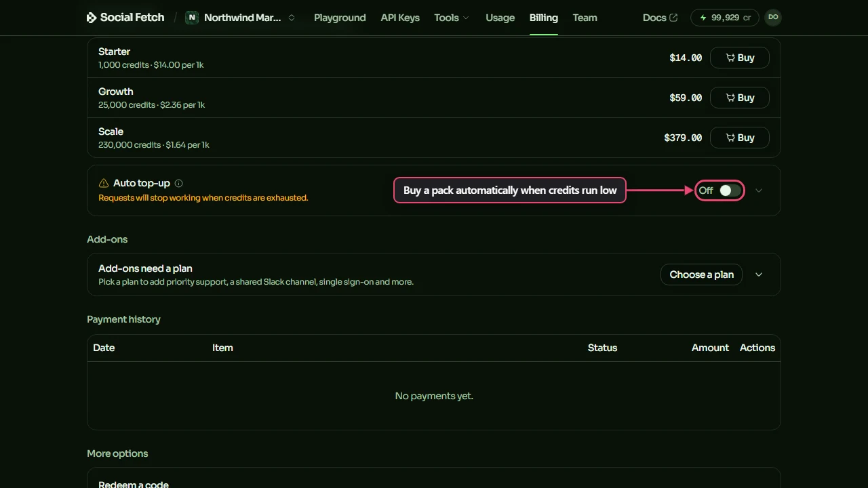Open the info icon beside Auto top-up
Image resolution: width=868 pixels, height=488 pixels.
(x=179, y=183)
